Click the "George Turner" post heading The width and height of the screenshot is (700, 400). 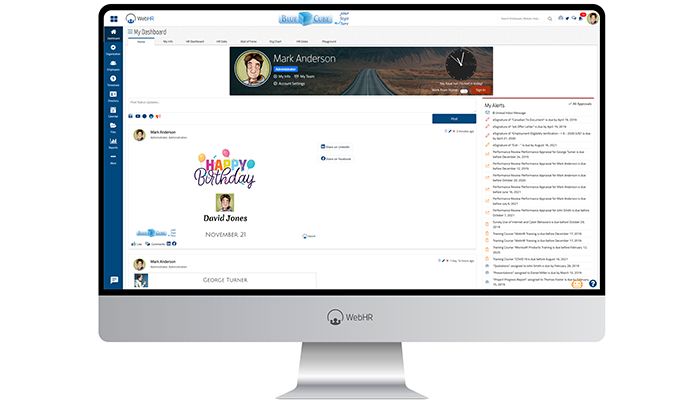[x=225, y=280]
